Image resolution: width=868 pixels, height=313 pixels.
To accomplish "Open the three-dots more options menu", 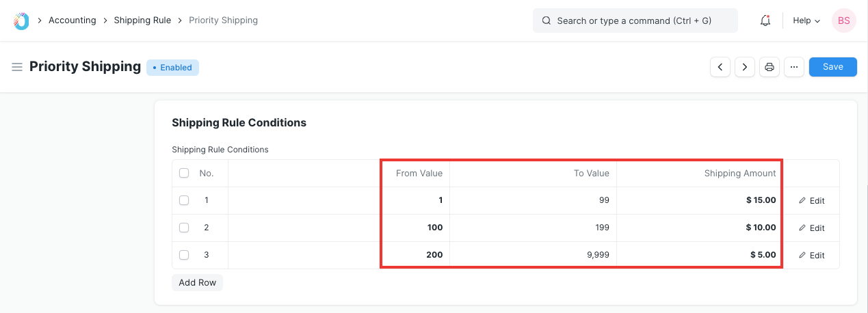I will [x=794, y=67].
